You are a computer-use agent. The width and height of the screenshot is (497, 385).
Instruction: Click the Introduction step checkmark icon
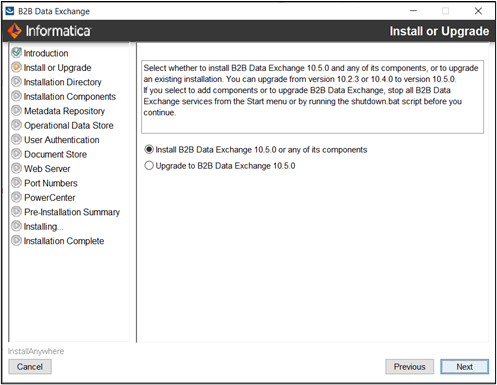[x=16, y=52]
